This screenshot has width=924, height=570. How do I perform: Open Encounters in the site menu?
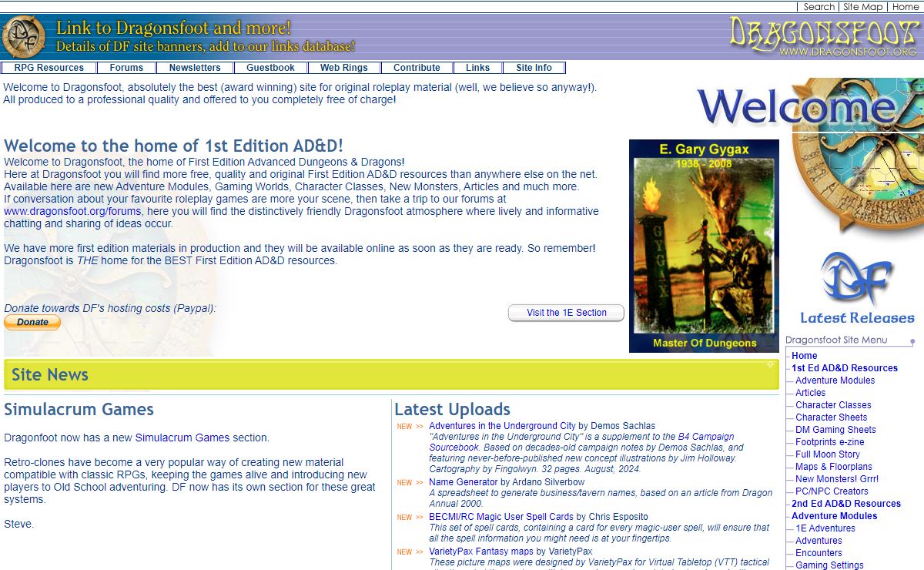[x=819, y=553]
